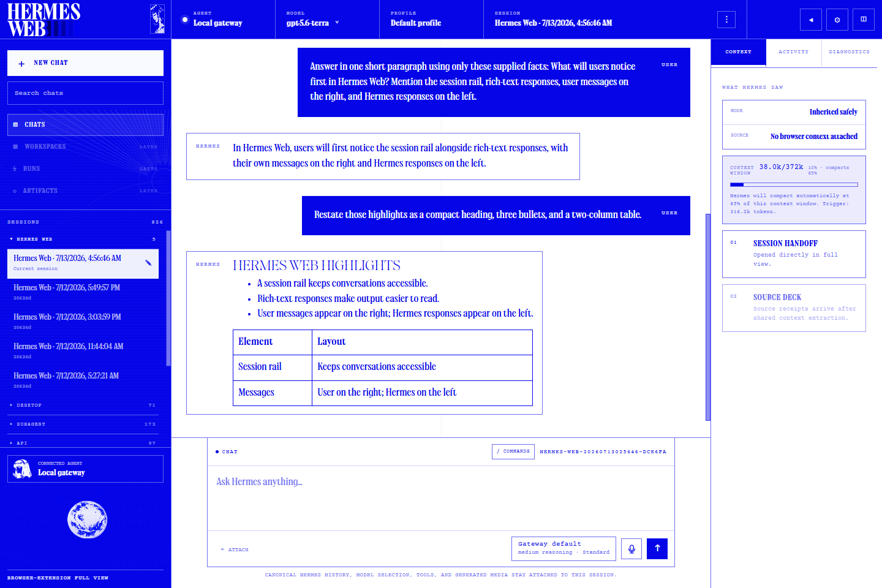Viewport: 882px width, 588px height.
Task: Click the Inherited safely mode value
Action: pyautogui.click(x=833, y=111)
